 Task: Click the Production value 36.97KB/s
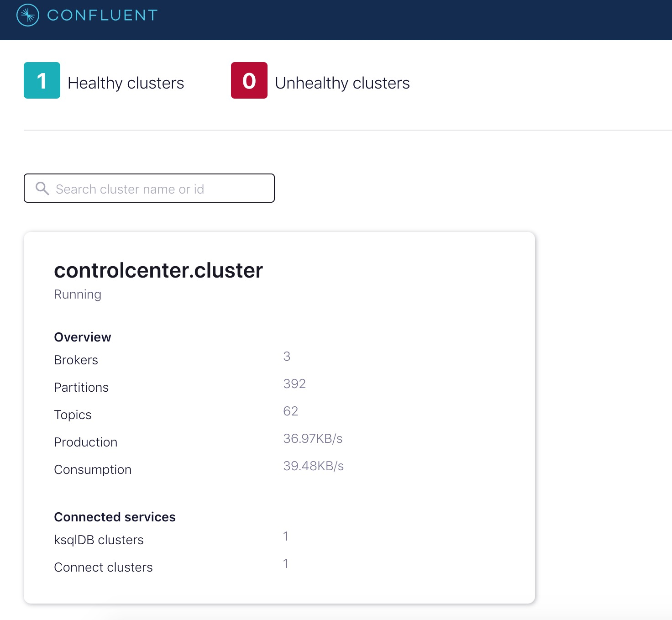tap(313, 439)
